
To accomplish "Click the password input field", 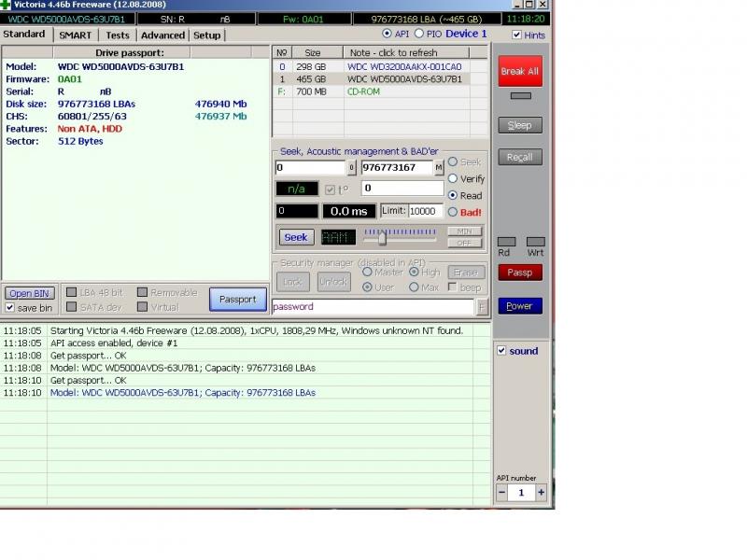I will (x=373, y=307).
